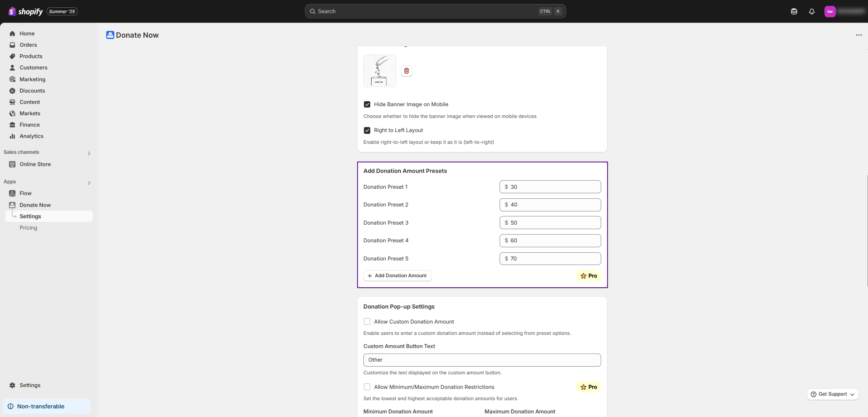Click the Content icon in sidebar
868x417 pixels.
[12, 102]
